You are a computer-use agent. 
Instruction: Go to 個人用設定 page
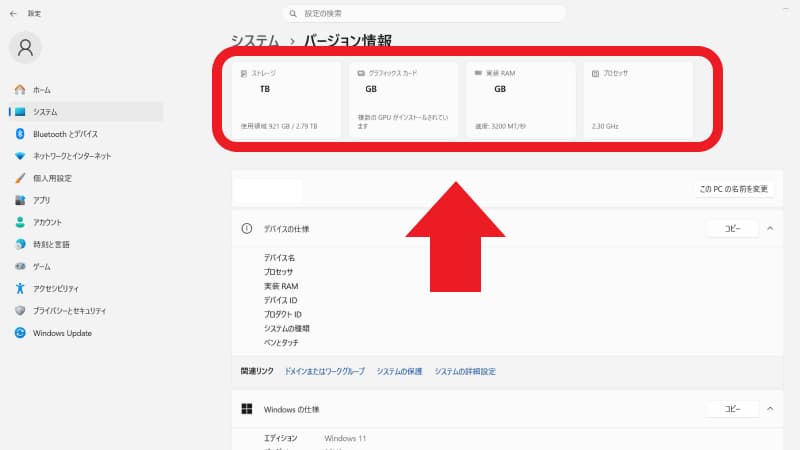click(x=86, y=178)
